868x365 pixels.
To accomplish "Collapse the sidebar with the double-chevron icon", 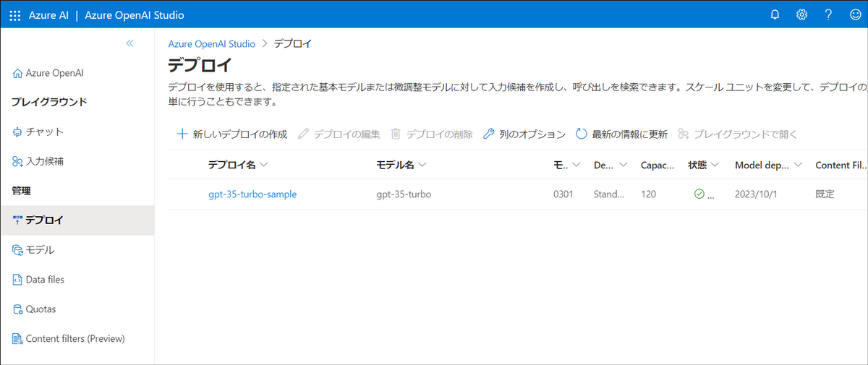I will click(x=130, y=43).
